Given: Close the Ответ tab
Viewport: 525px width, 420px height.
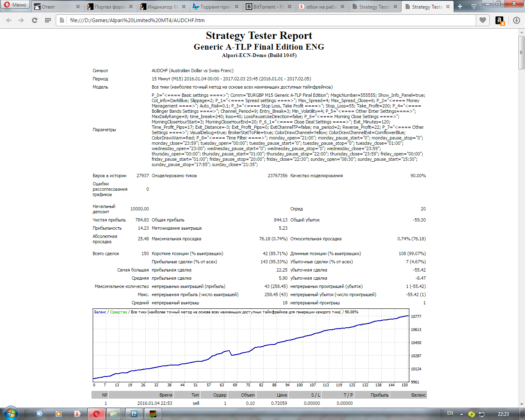Looking at the screenshot, I should [x=78, y=7].
